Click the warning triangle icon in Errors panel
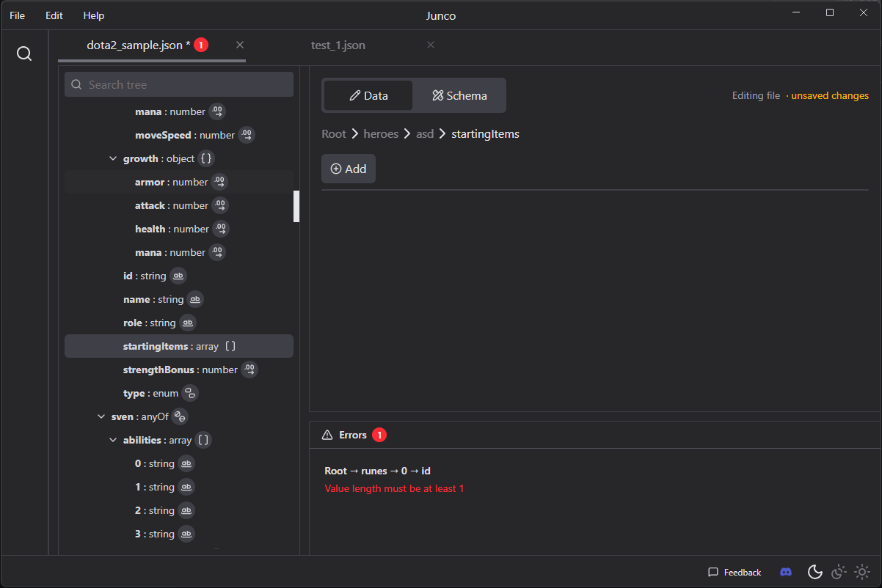882x588 pixels. click(x=327, y=435)
